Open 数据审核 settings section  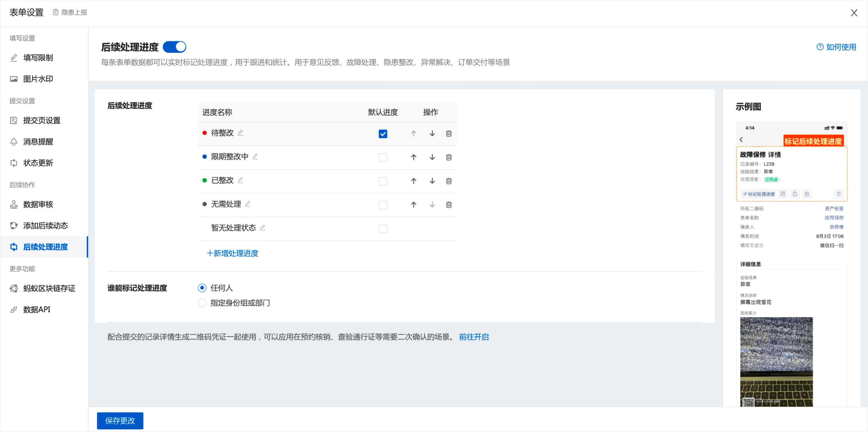(38, 204)
